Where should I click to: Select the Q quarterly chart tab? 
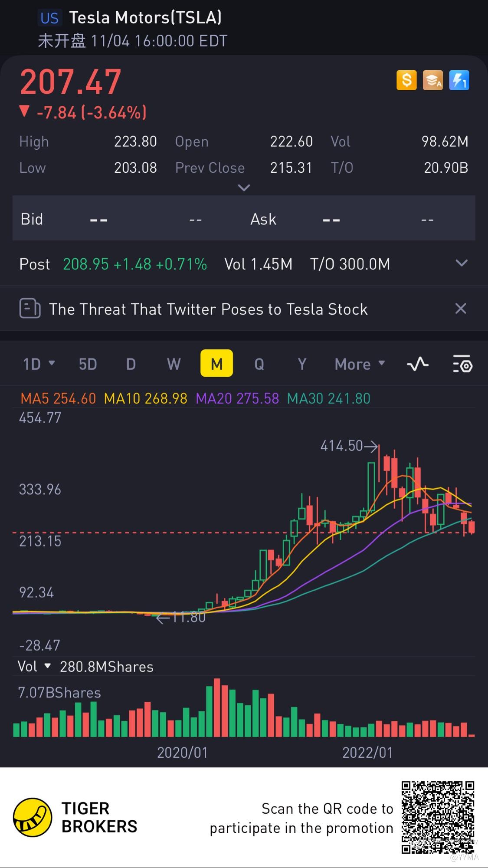[259, 364]
